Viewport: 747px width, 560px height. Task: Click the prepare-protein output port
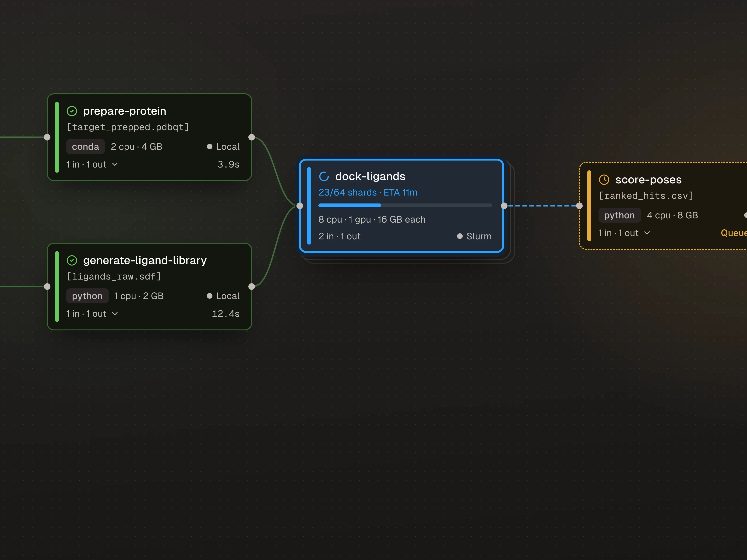click(x=252, y=137)
